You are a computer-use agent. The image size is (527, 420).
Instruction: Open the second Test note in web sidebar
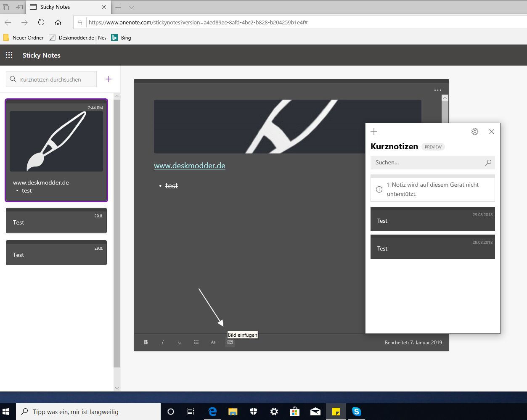pyautogui.click(x=56, y=253)
